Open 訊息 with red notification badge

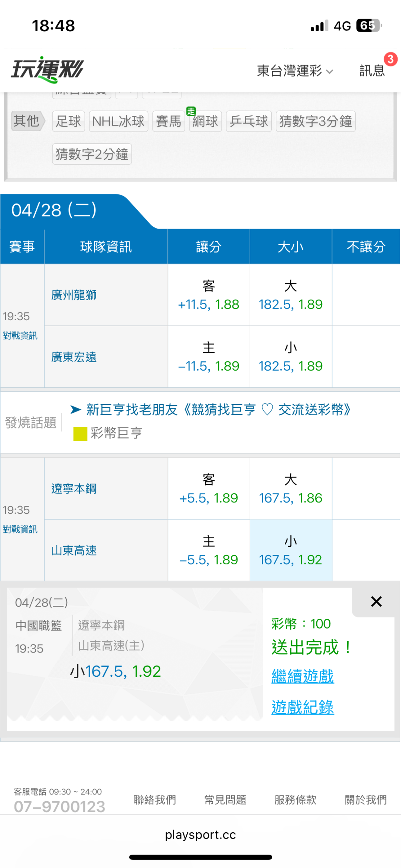click(x=372, y=70)
